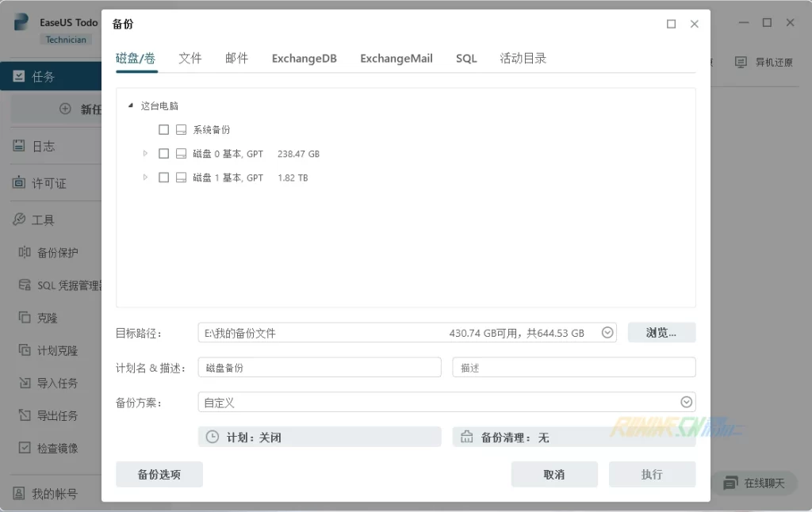Screen dimensions: 812x512
Task: Tick the checkbox for Disk 0 (磁盘 0)
Action: (x=164, y=154)
